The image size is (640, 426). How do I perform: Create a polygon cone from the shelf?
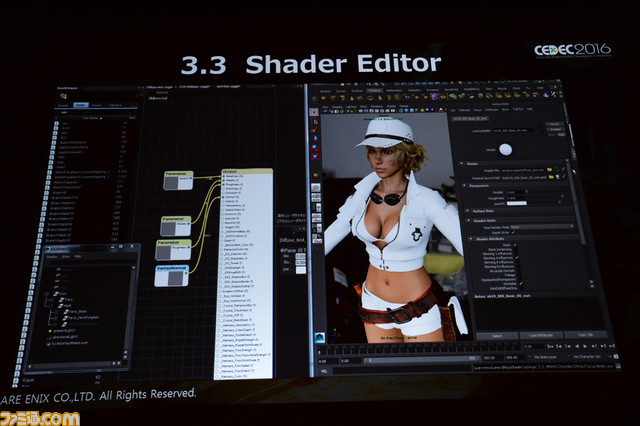(x=351, y=98)
